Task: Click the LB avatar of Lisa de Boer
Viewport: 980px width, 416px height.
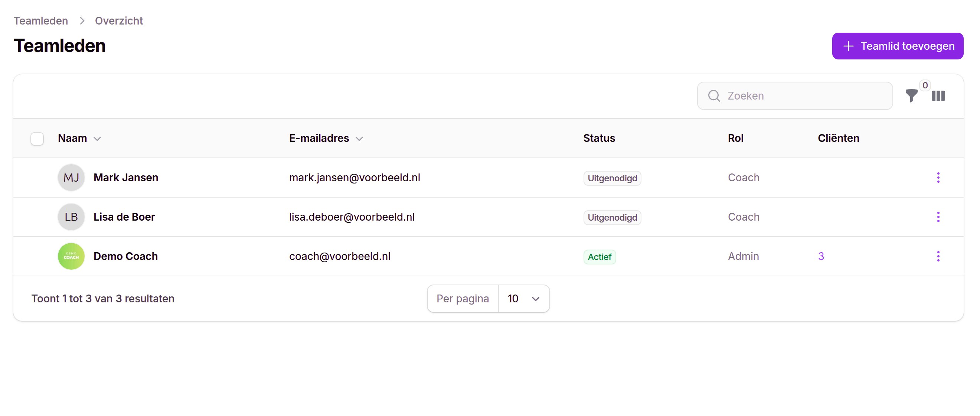Action: 71,217
